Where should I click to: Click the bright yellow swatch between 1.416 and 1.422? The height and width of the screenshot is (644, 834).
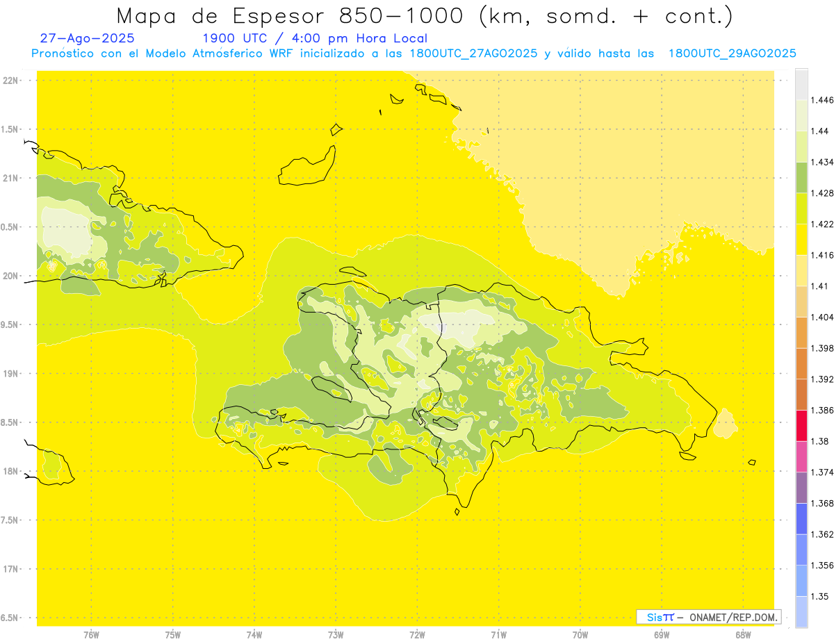click(x=801, y=239)
